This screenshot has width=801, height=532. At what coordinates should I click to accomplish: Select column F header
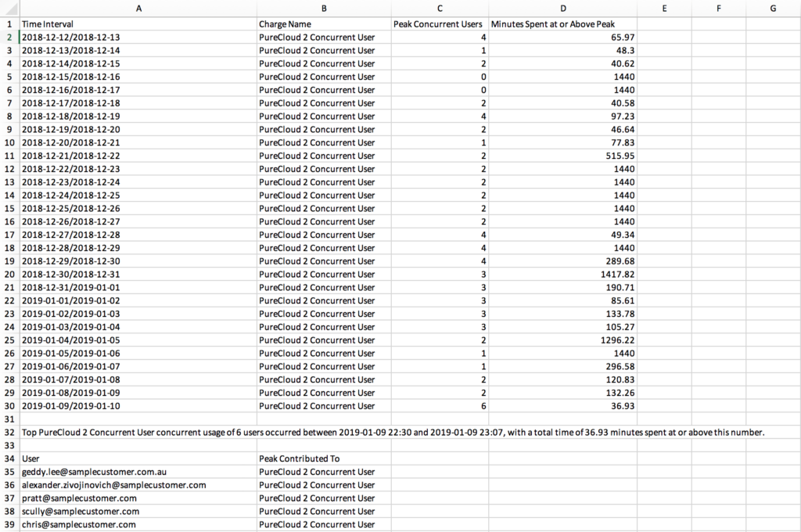[x=719, y=8]
